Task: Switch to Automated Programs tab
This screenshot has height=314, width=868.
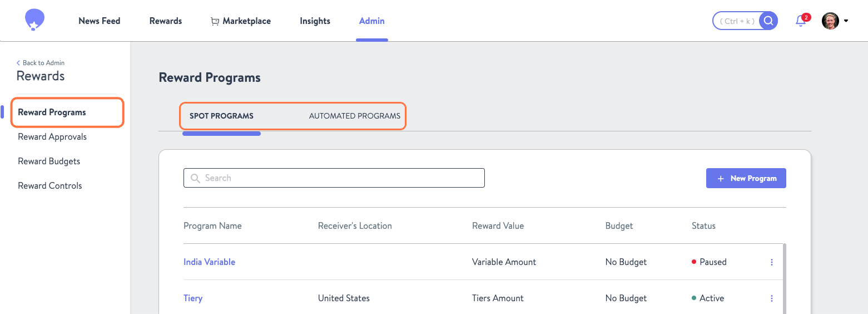Action: pos(355,116)
